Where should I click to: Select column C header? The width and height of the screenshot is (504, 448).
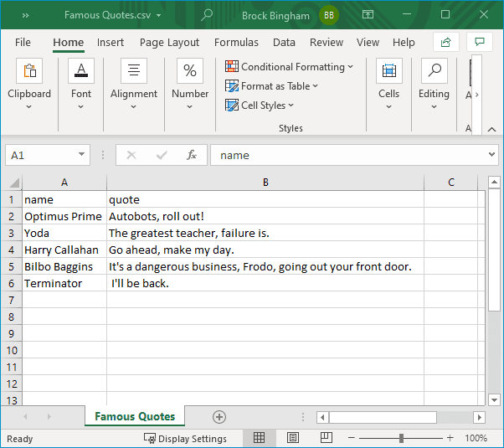coord(451,183)
